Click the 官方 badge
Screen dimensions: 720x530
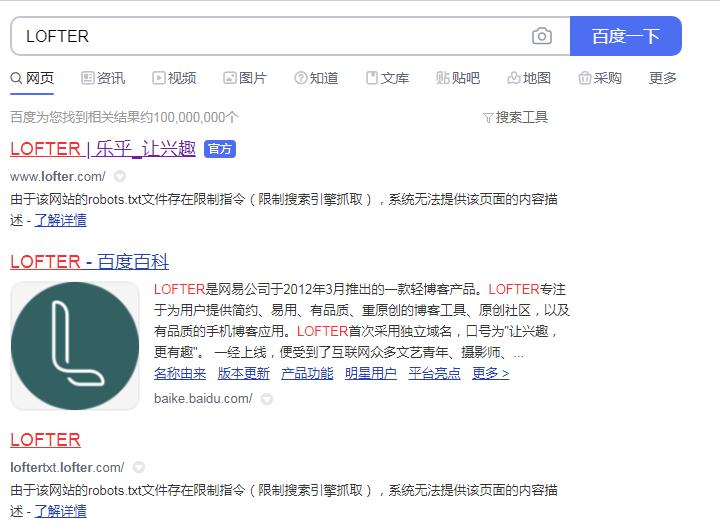219,149
